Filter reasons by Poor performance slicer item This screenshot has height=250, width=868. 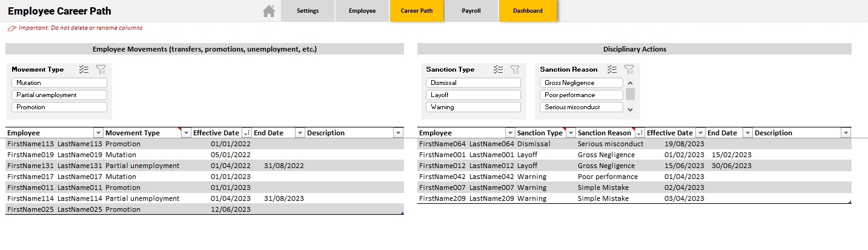tap(581, 95)
